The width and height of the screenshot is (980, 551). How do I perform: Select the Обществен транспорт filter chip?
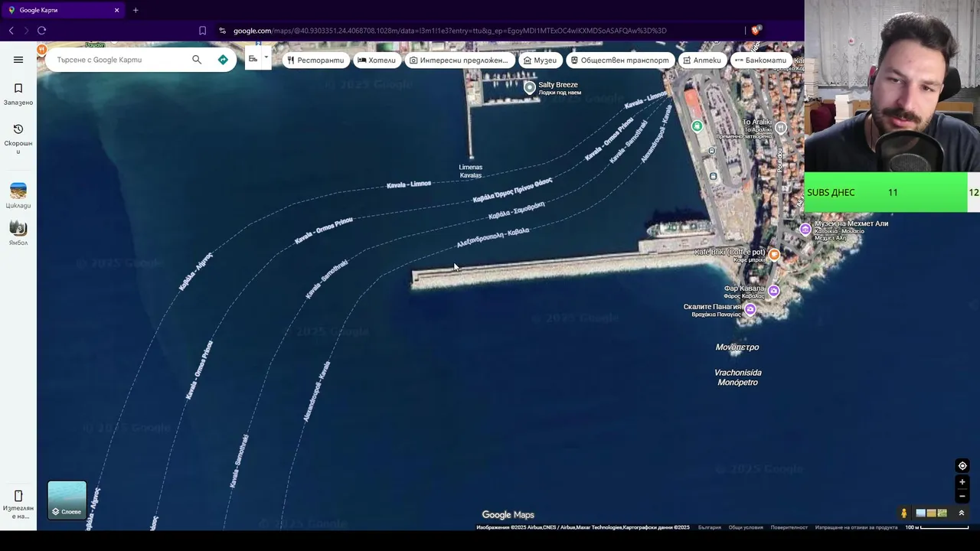[619, 60]
